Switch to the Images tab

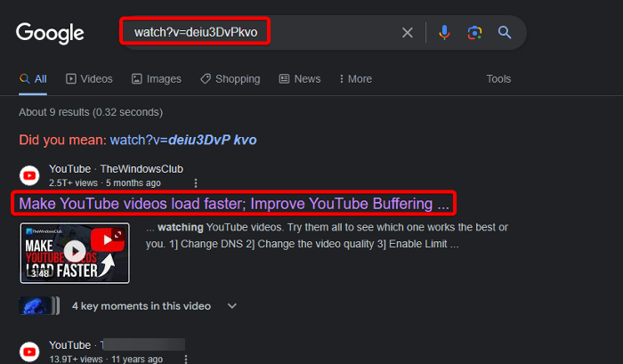157,79
